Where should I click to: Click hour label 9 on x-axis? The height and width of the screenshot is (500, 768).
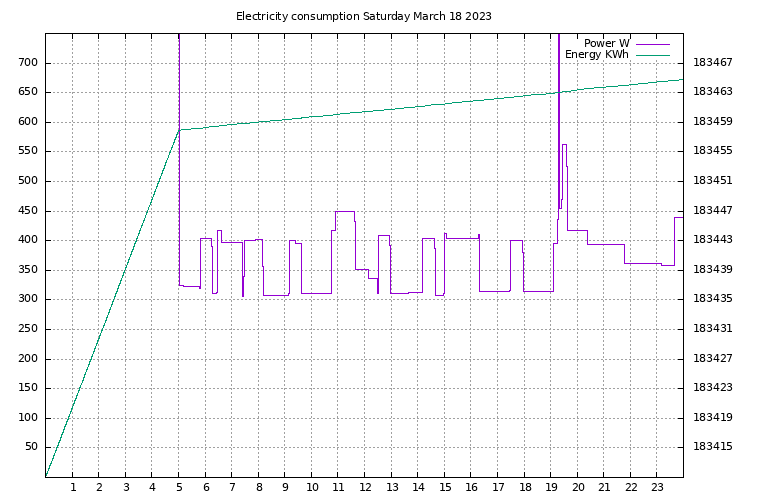(286, 487)
